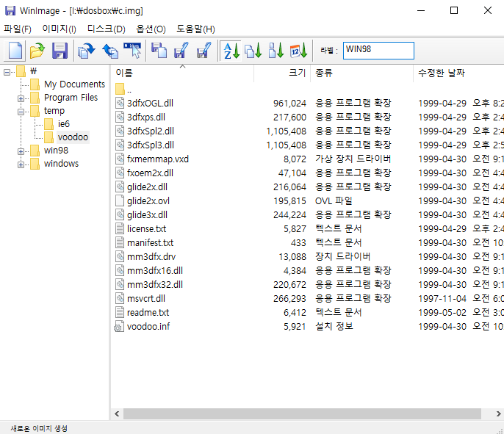Select Program Files folder in tree

[x=71, y=98]
